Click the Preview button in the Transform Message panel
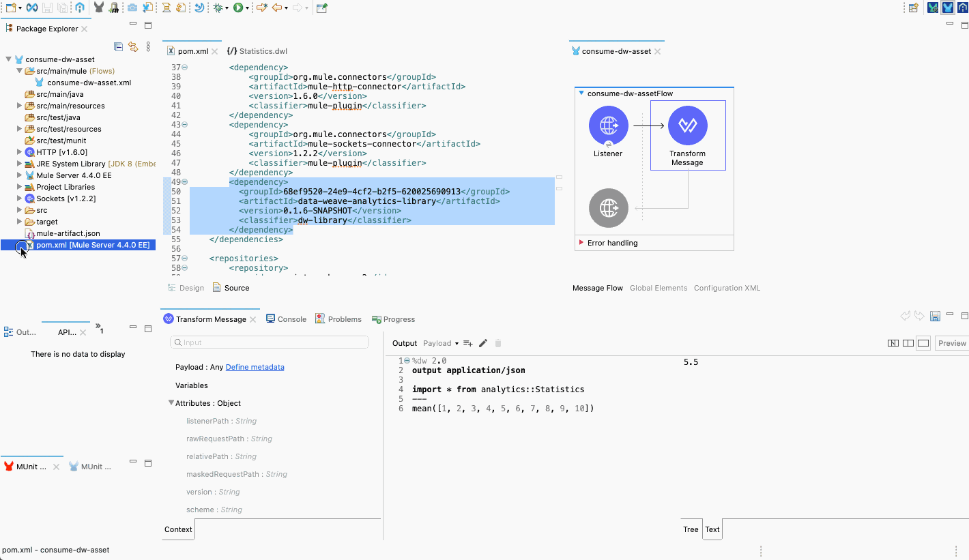Screen dimensions: 969x560 pyautogui.click(x=951, y=343)
